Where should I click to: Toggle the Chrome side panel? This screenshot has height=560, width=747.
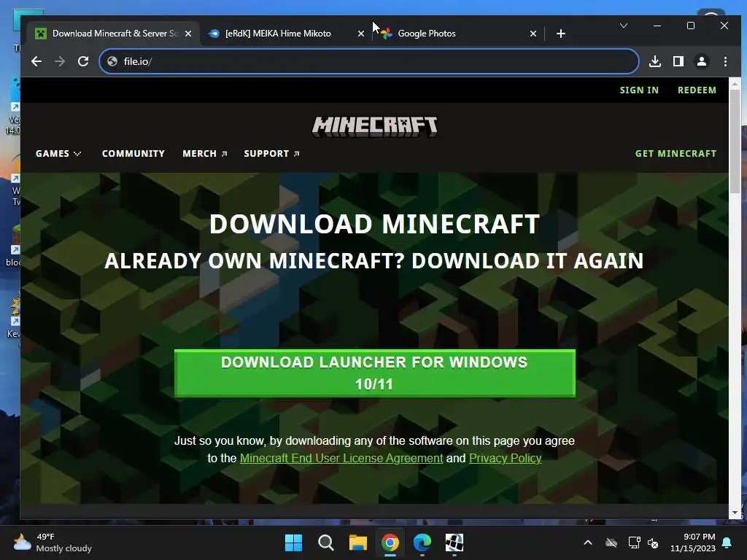point(678,61)
